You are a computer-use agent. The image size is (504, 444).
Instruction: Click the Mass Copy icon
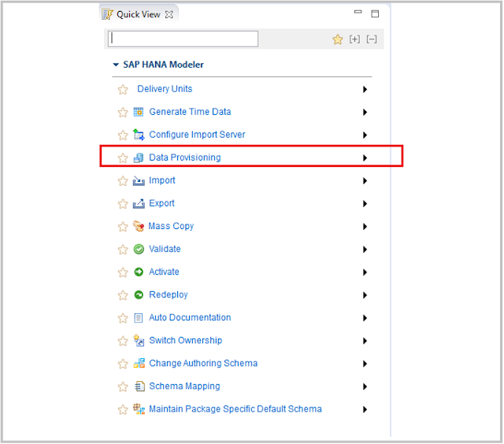[x=139, y=226]
